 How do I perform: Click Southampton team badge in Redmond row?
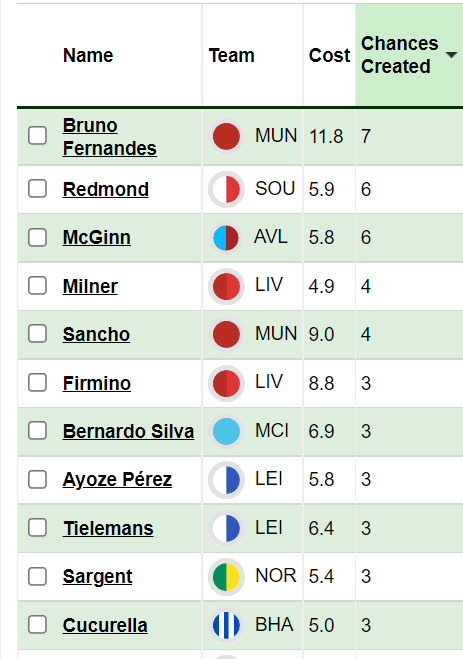click(226, 190)
